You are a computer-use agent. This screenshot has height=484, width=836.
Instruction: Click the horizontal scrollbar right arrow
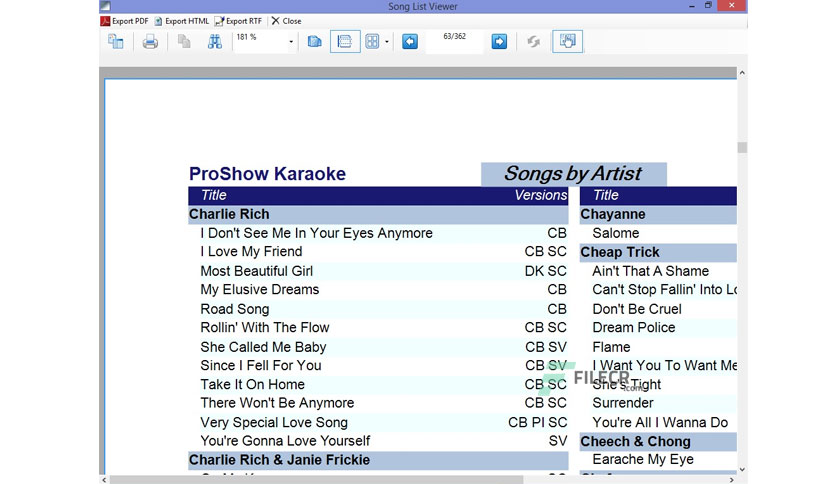(732, 480)
